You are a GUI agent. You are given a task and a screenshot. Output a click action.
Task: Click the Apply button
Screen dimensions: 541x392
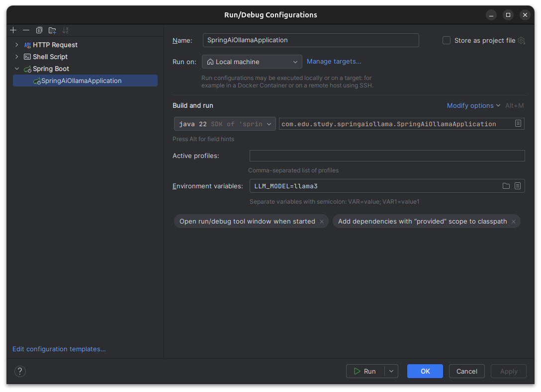[x=509, y=371]
